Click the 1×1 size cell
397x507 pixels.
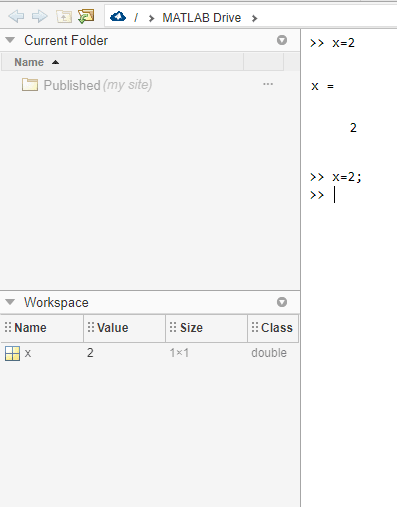[x=179, y=353]
